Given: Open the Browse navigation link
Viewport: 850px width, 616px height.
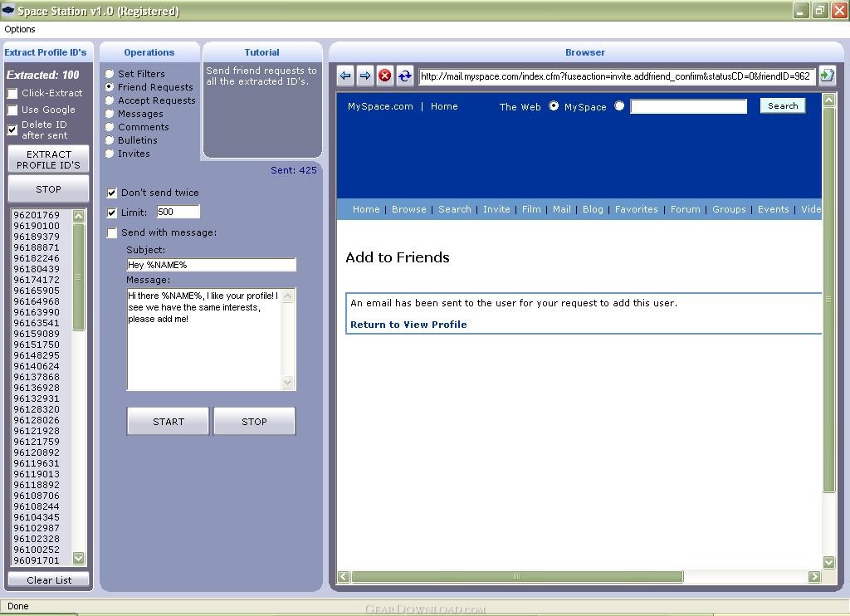Looking at the screenshot, I should pyautogui.click(x=408, y=209).
